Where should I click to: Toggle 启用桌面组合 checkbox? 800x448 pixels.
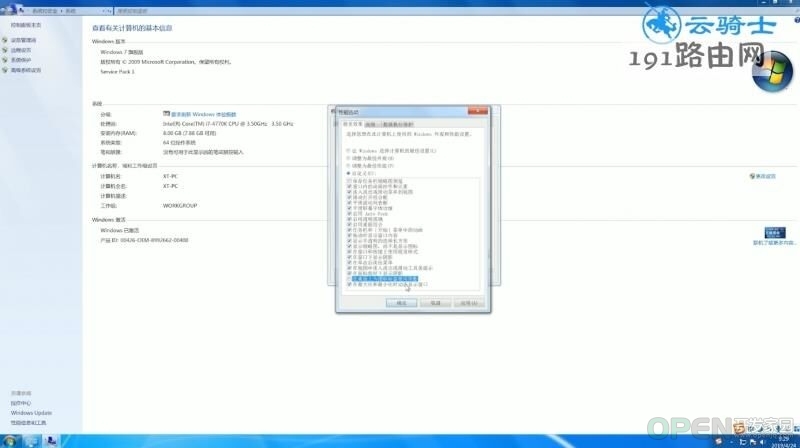349,225
